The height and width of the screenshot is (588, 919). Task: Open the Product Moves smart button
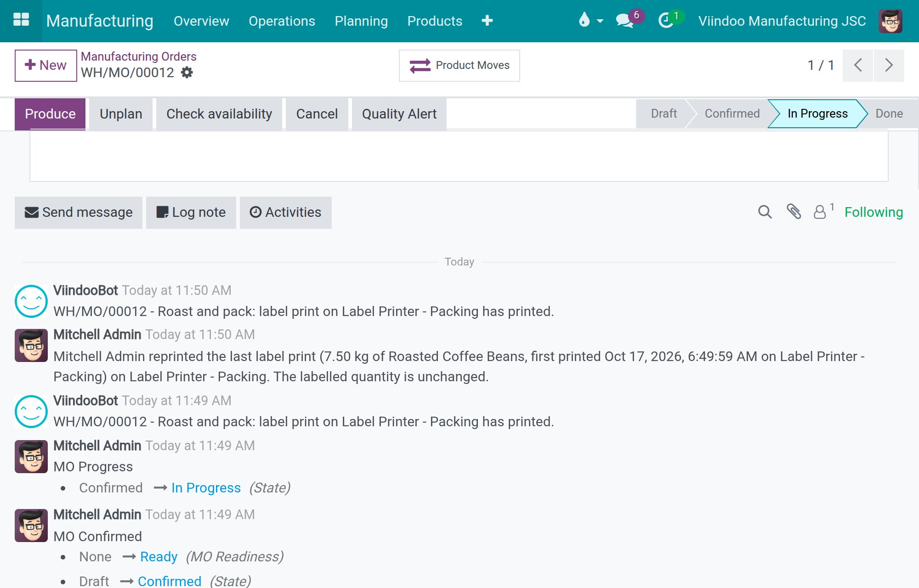[x=459, y=65]
